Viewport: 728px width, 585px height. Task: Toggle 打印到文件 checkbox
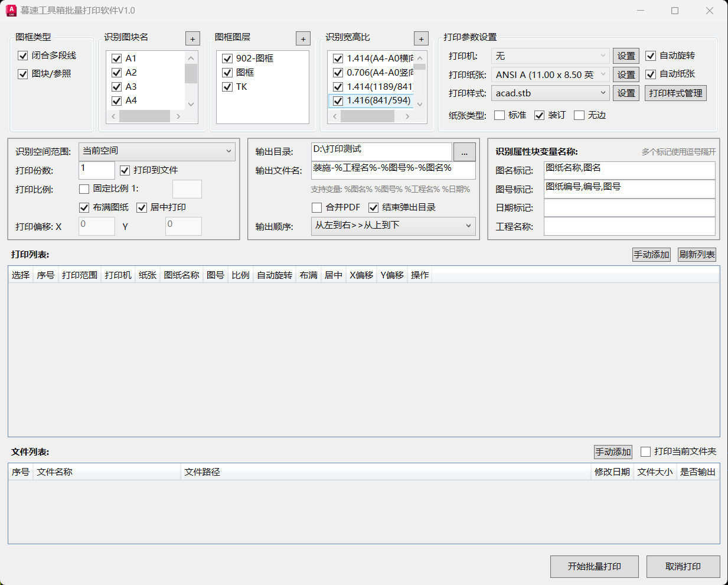click(125, 170)
